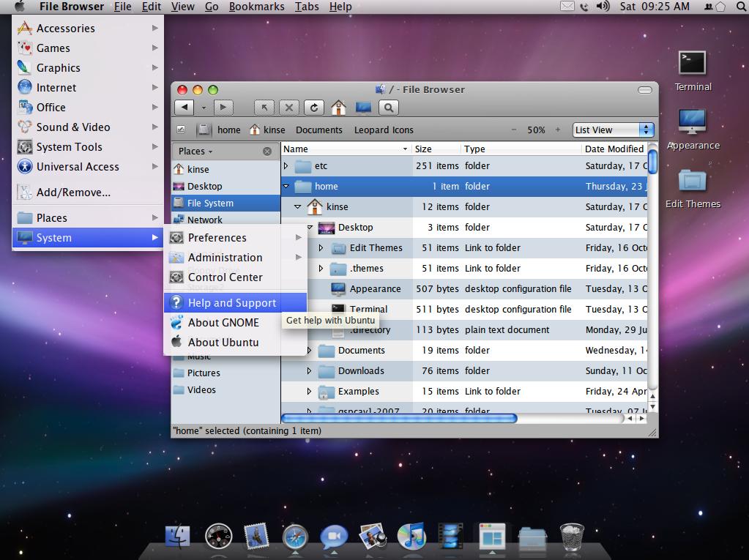Click the Back arrow in File Browser toolbar
Screen dimensions: 749x560
pos(185,108)
